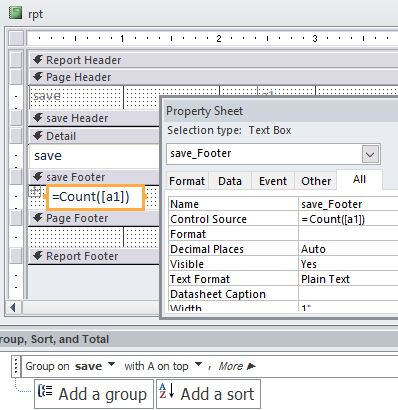Click the Text Format property label
Screen dimensions: 398x410
pos(200,279)
